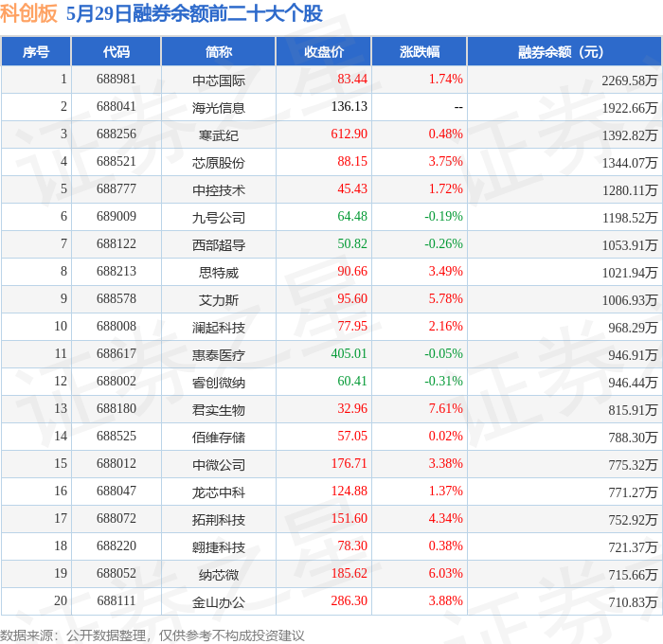Viewport: 663px width, 644px height.
Task: Click stock name 海光信息
Action: (219, 108)
